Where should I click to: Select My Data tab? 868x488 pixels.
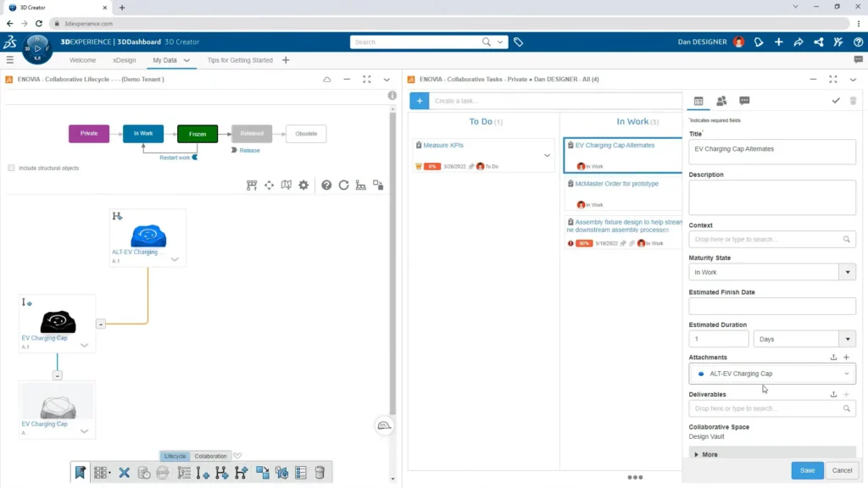165,60
